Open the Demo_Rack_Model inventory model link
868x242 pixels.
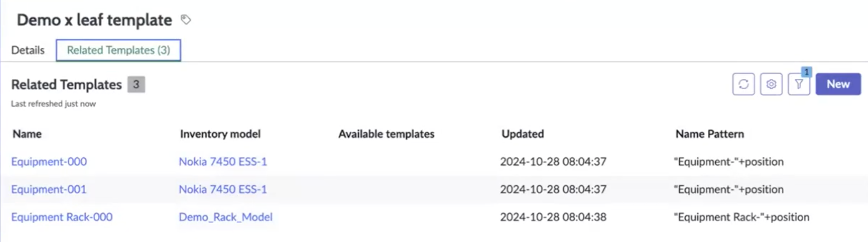pos(226,217)
